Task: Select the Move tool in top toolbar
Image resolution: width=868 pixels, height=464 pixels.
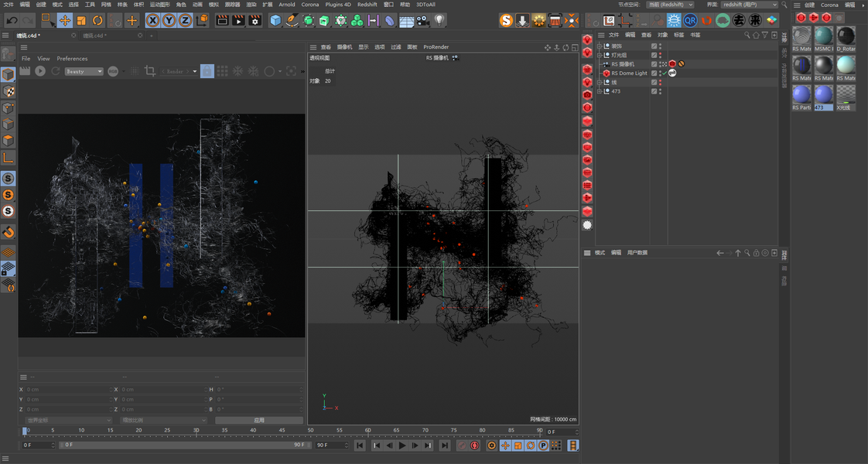Action: [x=65, y=21]
